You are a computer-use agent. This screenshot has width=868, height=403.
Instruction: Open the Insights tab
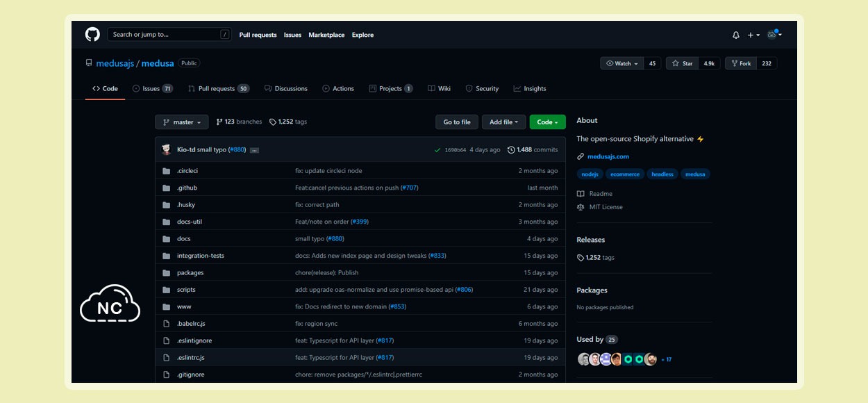[530, 89]
